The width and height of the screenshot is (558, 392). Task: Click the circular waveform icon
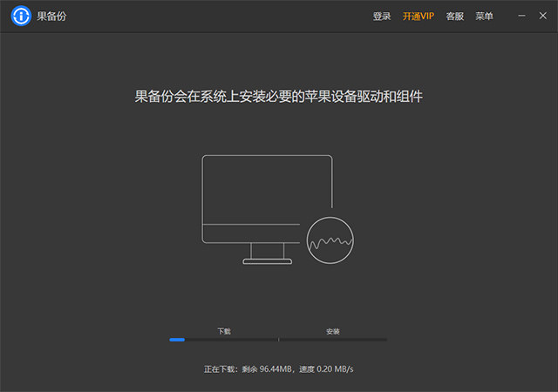coord(330,240)
